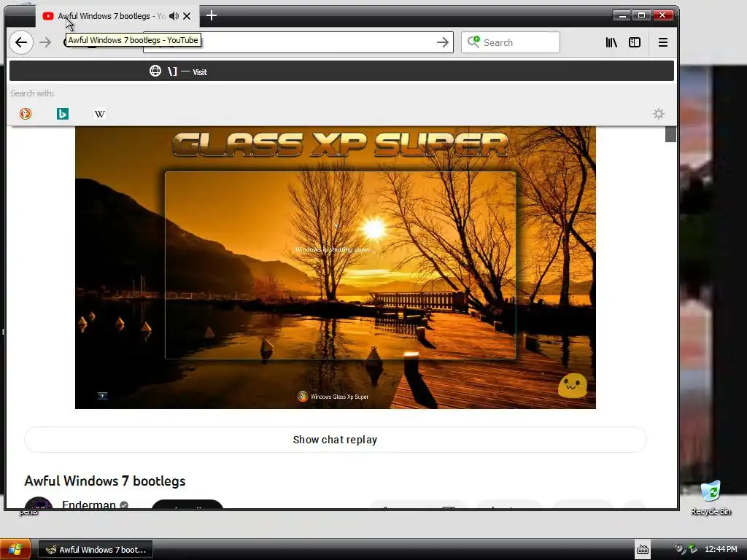Open search settings gear icon
The image size is (747, 560).
click(x=659, y=113)
